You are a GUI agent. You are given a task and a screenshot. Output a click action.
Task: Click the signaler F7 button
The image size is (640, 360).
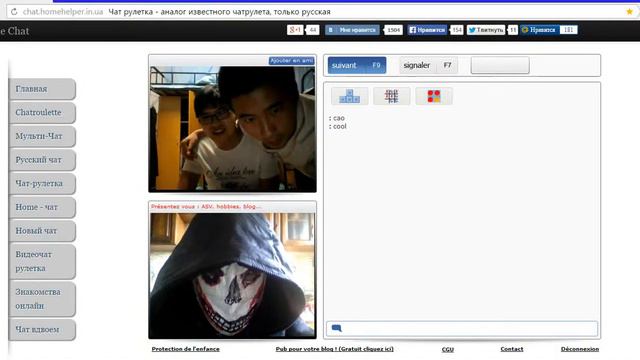(x=428, y=65)
